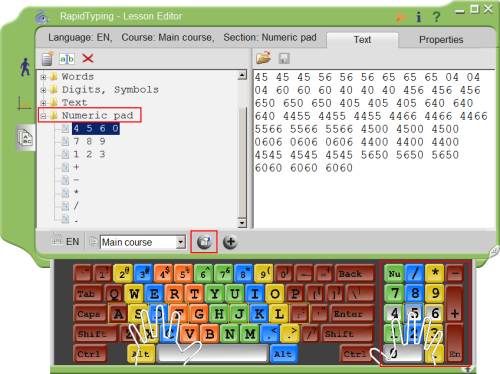Image resolution: width=500 pixels, height=374 pixels.
Task: Expand the Words folder
Action: 43,77
